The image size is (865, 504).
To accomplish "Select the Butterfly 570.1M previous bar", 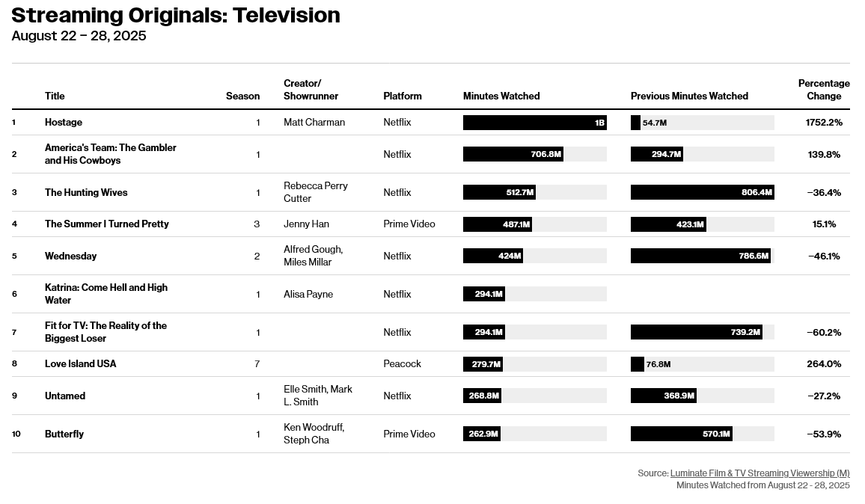I will 681,434.
